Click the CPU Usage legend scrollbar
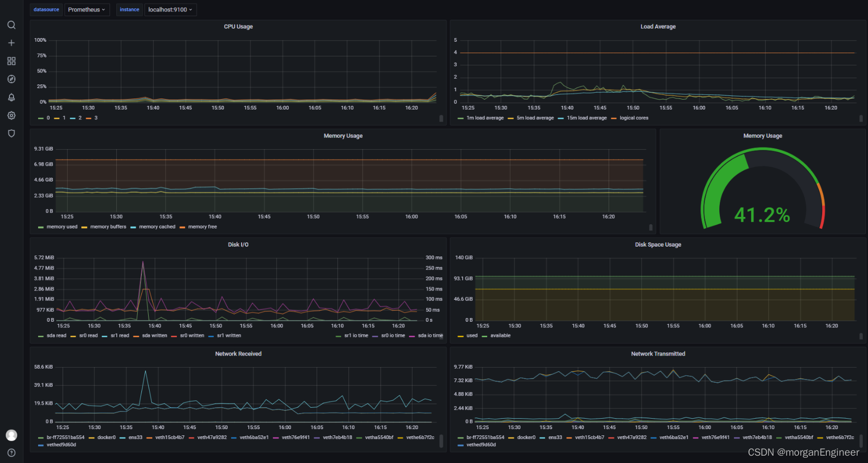 [x=441, y=118]
